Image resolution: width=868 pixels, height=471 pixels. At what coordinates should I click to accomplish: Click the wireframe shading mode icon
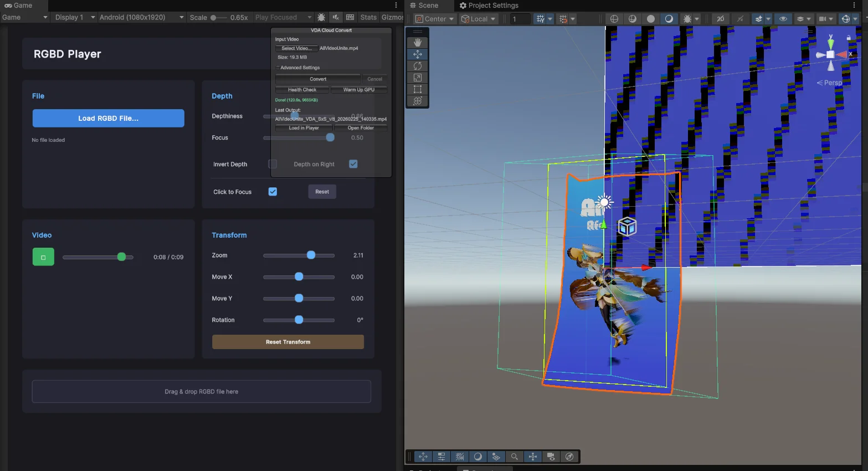pos(614,19)
